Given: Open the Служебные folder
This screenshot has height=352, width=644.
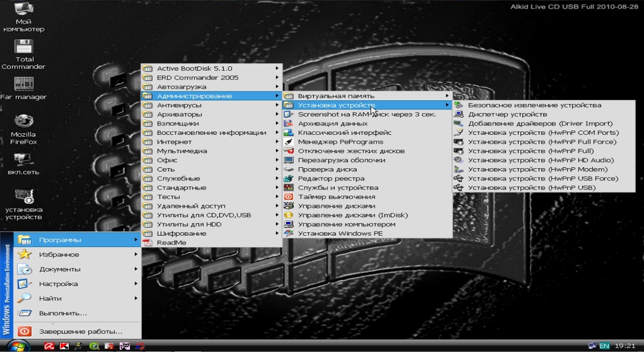Looking at the screenshot, I should coord(212,179).
